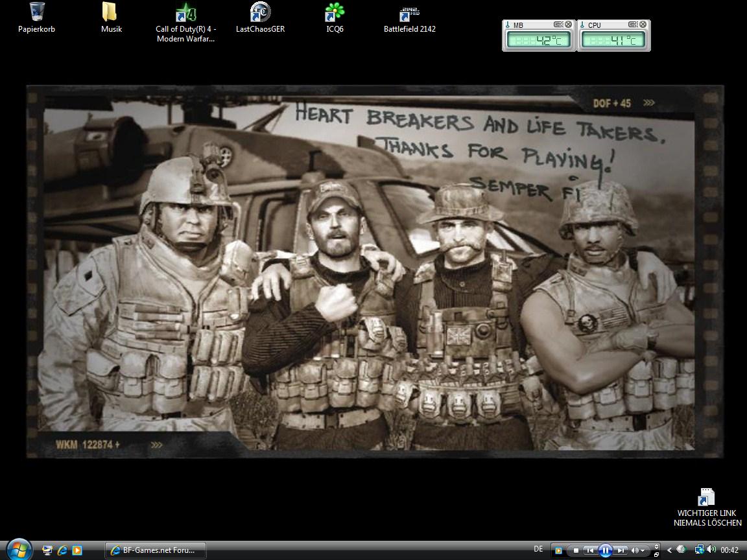Open the Musik folder
747x560 pixels.
click(112, 18)
